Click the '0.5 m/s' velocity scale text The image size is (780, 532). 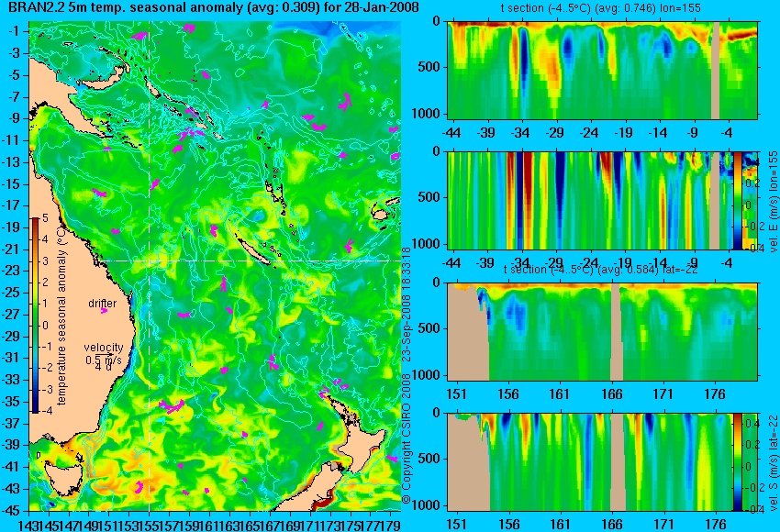click(104, 359)
